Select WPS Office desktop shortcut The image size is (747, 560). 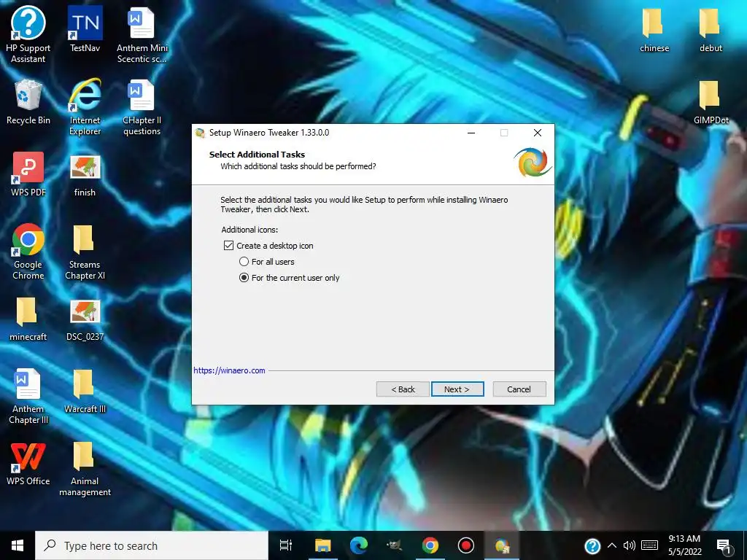(28, 464)
